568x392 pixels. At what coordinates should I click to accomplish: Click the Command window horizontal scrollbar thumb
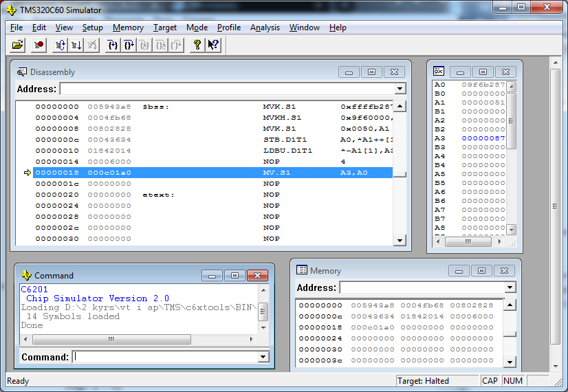pos(111,339)
